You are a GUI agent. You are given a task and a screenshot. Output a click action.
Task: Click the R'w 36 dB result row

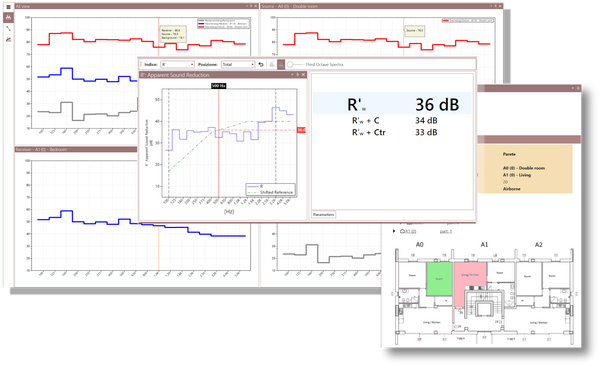pos(392,104)
